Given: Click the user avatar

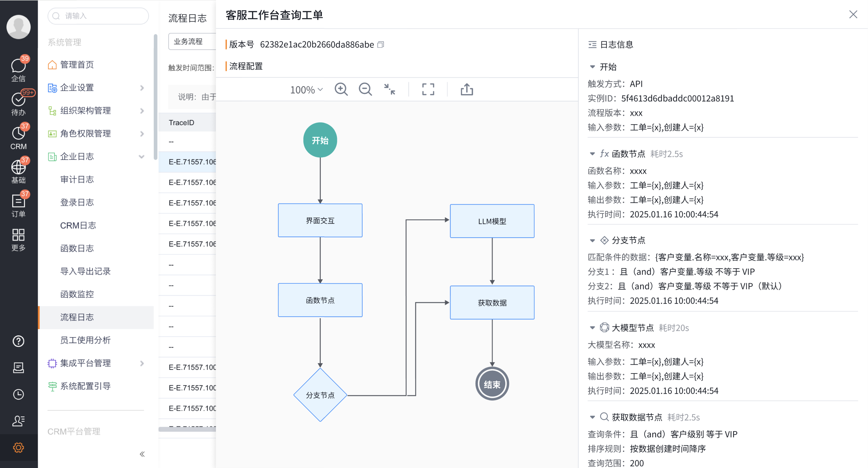Looking at the screenshot, I should pos(18,27).
